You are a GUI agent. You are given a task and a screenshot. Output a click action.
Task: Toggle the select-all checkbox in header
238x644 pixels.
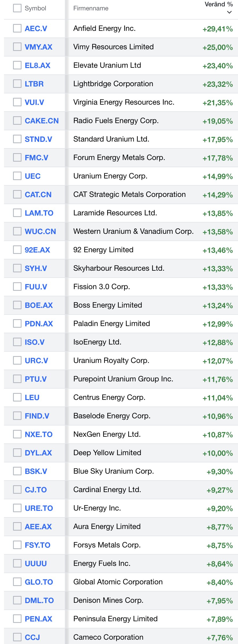(17, 8)
